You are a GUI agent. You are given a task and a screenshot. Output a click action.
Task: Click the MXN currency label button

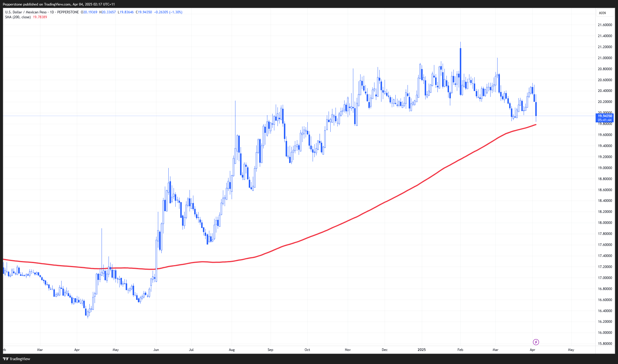click(x=605, y=13)
